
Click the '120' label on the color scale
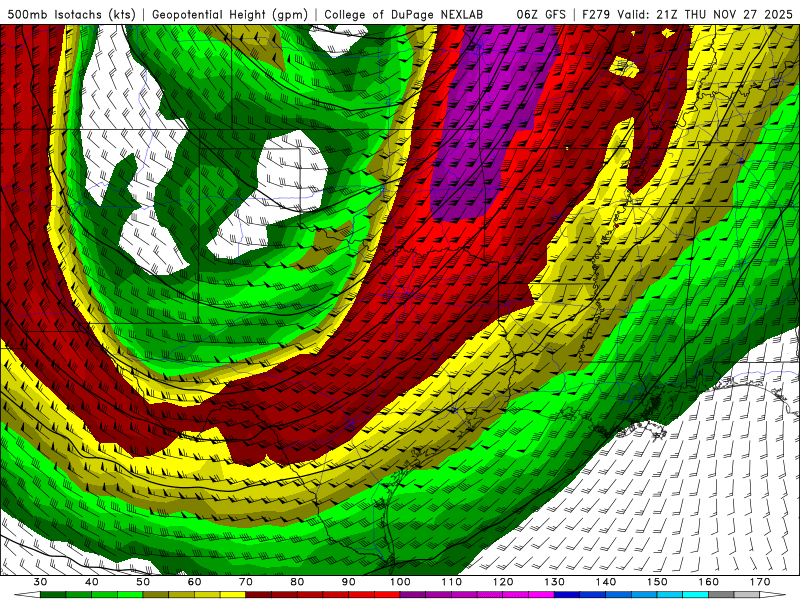point(503,582)
